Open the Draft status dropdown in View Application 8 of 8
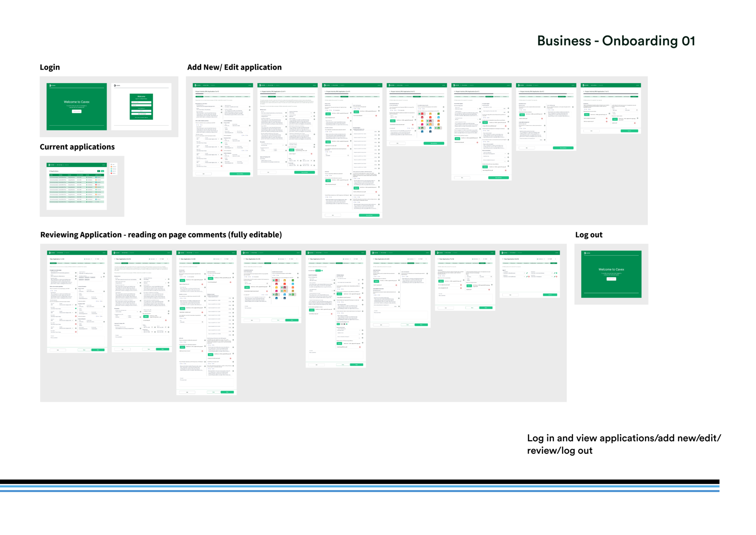 pyautogui.click(x=552, y=259)
